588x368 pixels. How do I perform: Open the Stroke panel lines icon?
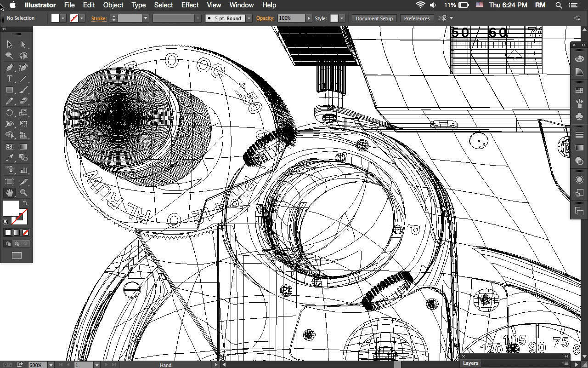579,135
